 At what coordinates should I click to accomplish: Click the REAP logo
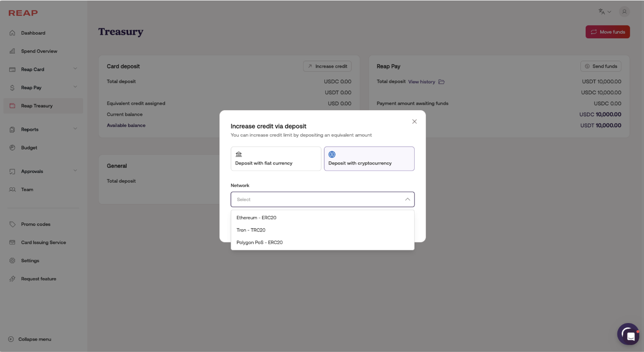[x=23, y=13]
